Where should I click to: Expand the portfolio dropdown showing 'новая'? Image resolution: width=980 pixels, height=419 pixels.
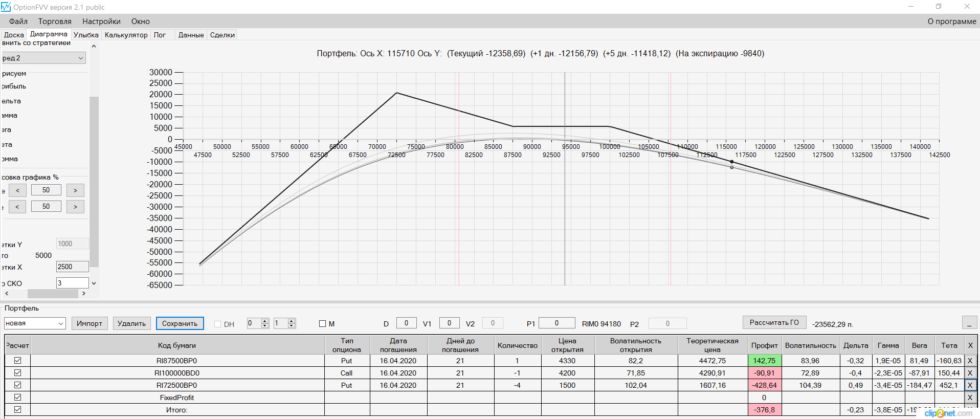pos(35,323)
